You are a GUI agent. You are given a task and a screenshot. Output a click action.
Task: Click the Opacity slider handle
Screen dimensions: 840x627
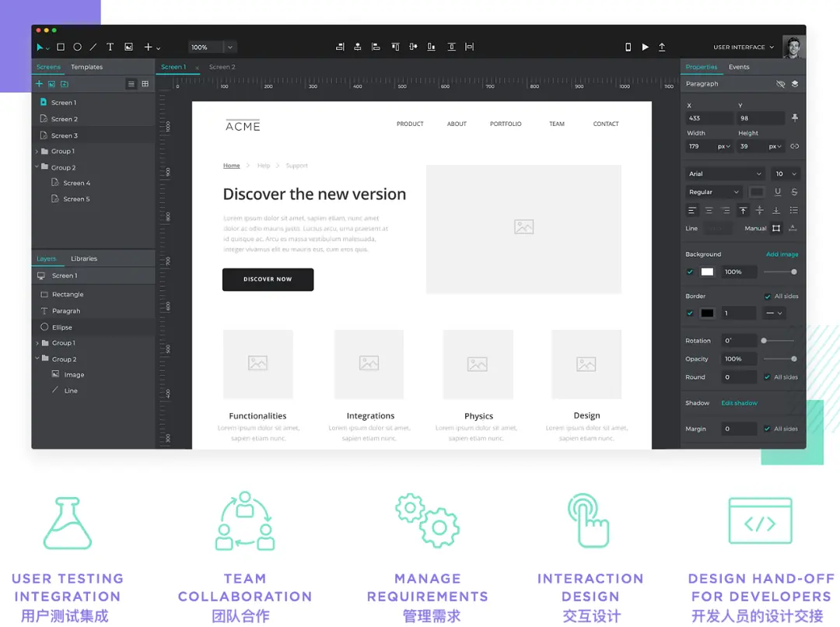(x=793, y=359)
